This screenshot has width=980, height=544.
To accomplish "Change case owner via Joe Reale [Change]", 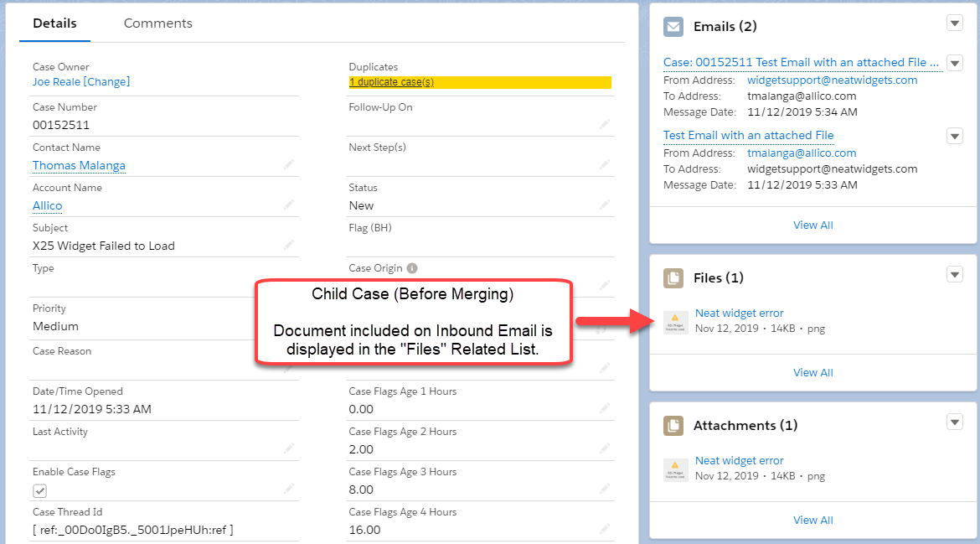I will 81,82.
